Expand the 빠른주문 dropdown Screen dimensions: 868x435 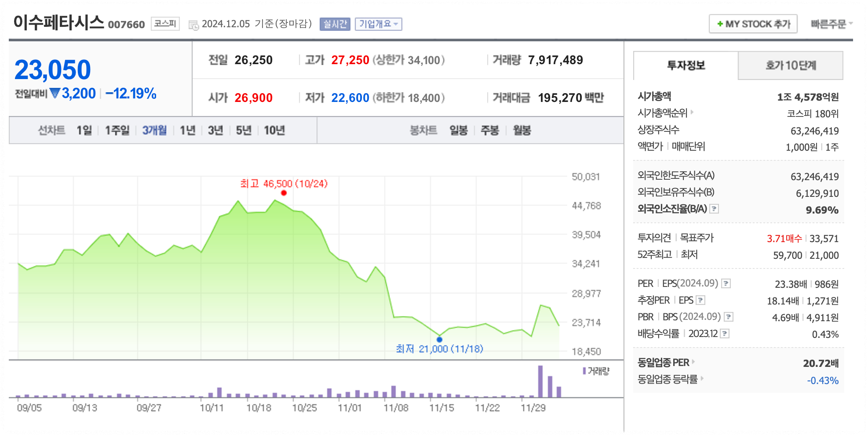832,24
